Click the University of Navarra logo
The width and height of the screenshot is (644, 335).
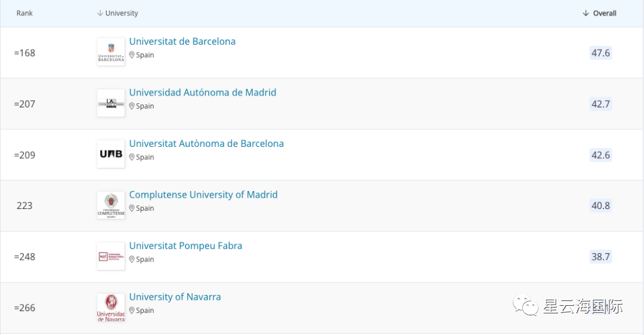(x=111, y=308)
